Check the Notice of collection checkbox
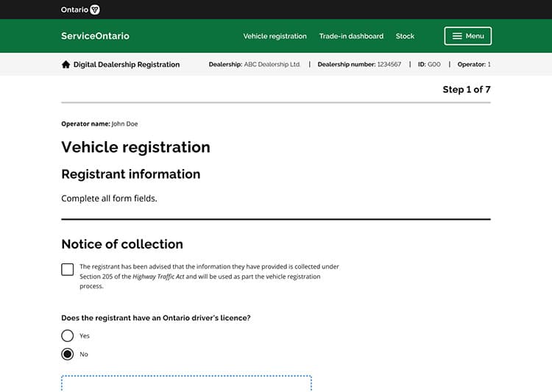Viewport: 552px width, 392px height. [x=68, y=269]
